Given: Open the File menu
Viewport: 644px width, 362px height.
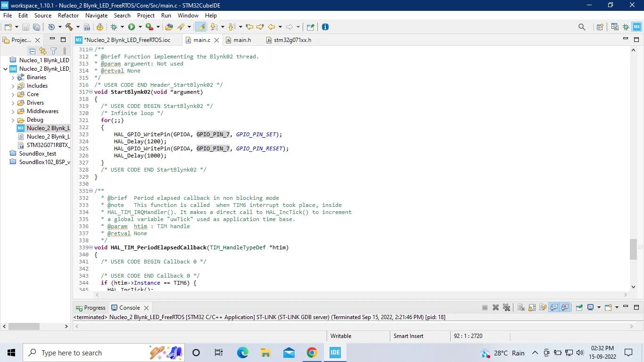Looking at the screenshot, I should click(8, 16).
